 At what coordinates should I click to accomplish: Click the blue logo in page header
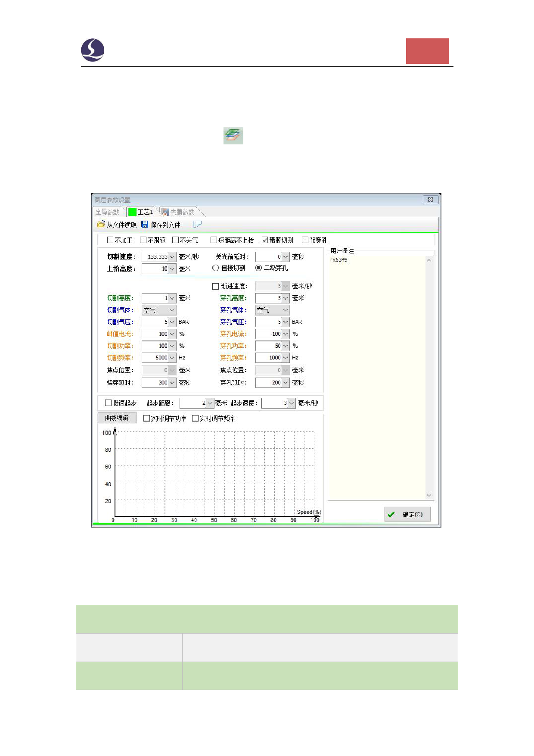[93, 50]
